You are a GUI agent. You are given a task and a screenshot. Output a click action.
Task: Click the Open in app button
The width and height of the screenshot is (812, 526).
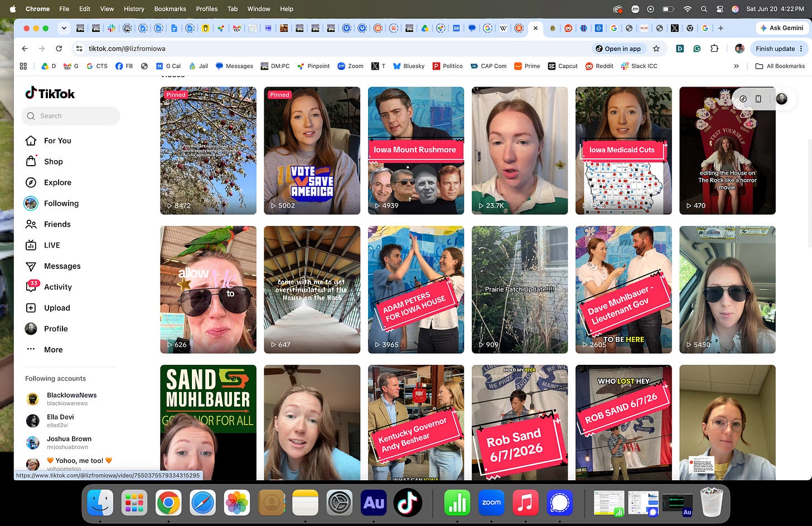pos(618,49)
